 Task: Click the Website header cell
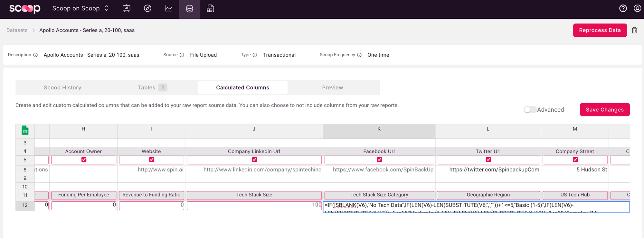[151, 151]
